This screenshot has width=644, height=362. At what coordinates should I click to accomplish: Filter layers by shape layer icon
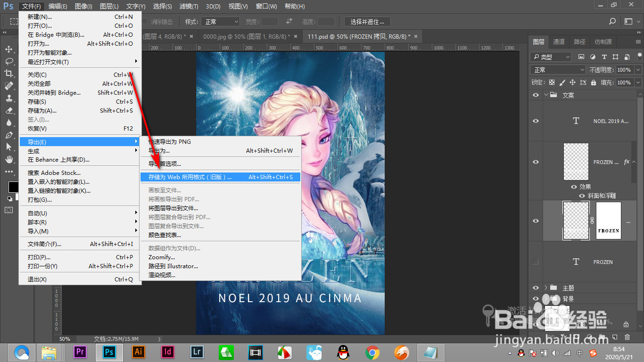pos(615,57)
